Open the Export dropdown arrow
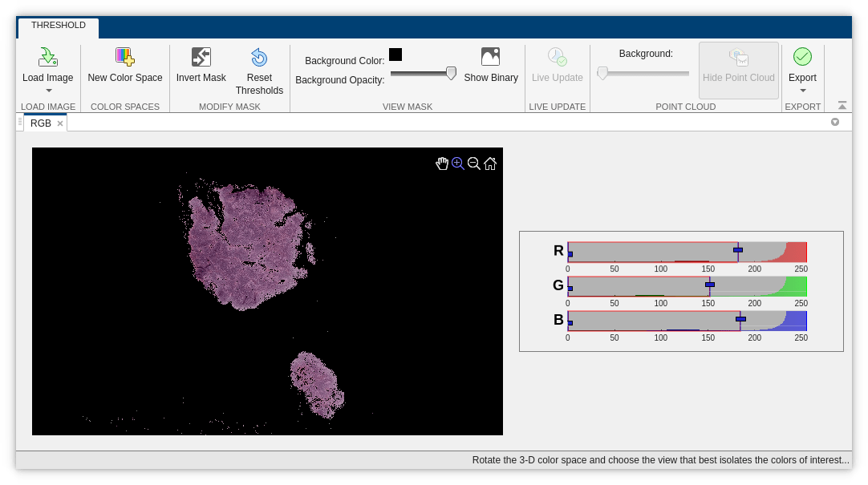 (802, 89)
